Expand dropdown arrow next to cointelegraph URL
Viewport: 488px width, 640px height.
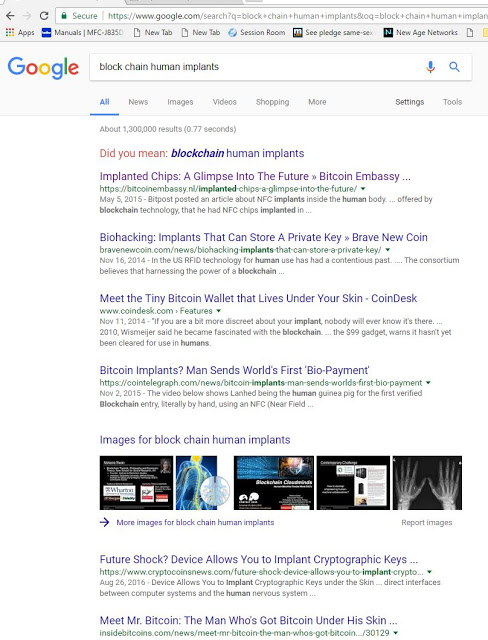(428, 382)
